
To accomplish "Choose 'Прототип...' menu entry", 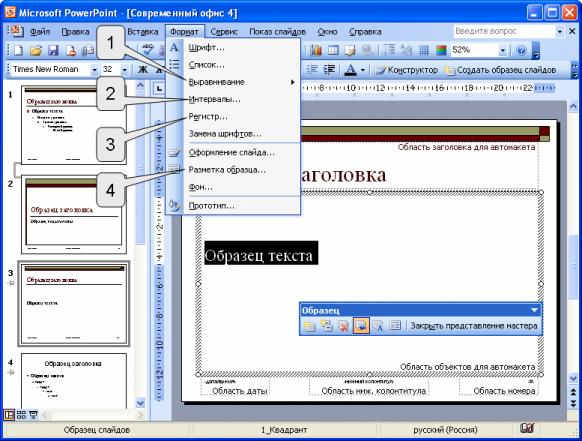I will (x=233, y=206).
